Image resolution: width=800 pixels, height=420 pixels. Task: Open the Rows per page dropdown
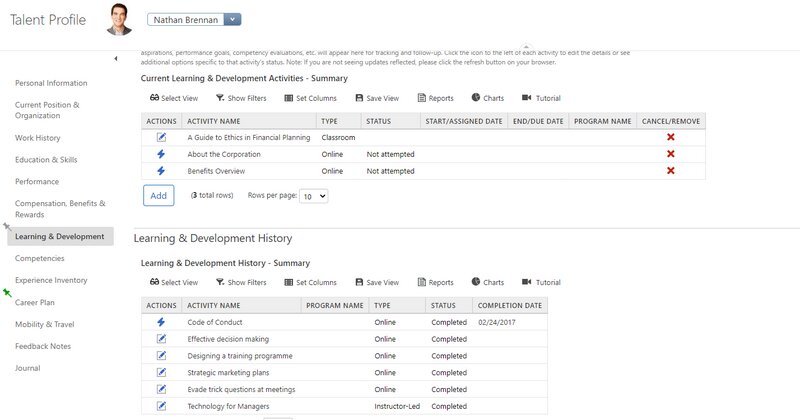click(314, 196)
